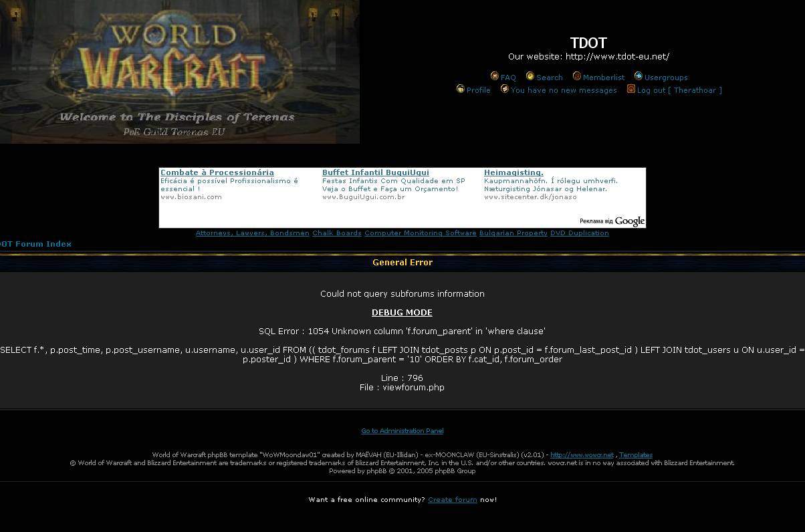Open 'You have no new messages' link
The image size is (805, 532).
pyautogui.click(x=564, y=90)
